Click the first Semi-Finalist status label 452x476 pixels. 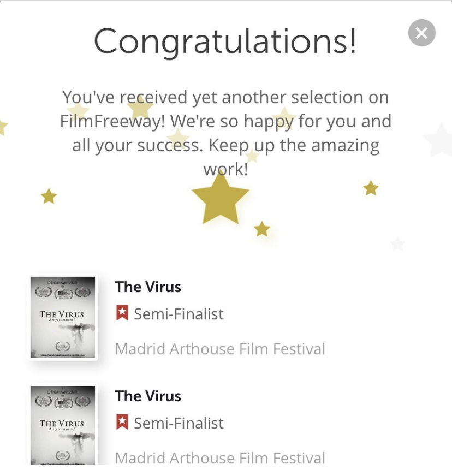click(x=179, y=314)
